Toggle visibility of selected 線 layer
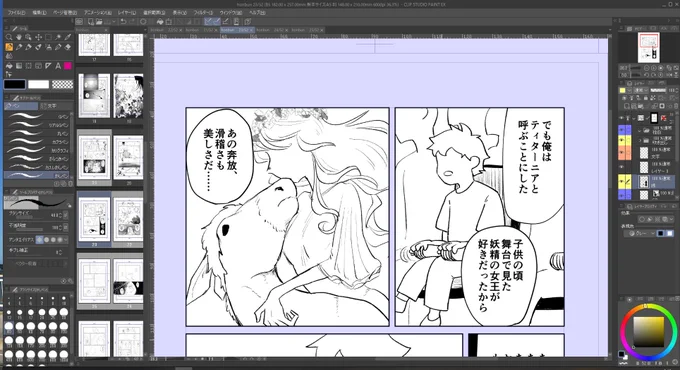 tap(622, 181)
